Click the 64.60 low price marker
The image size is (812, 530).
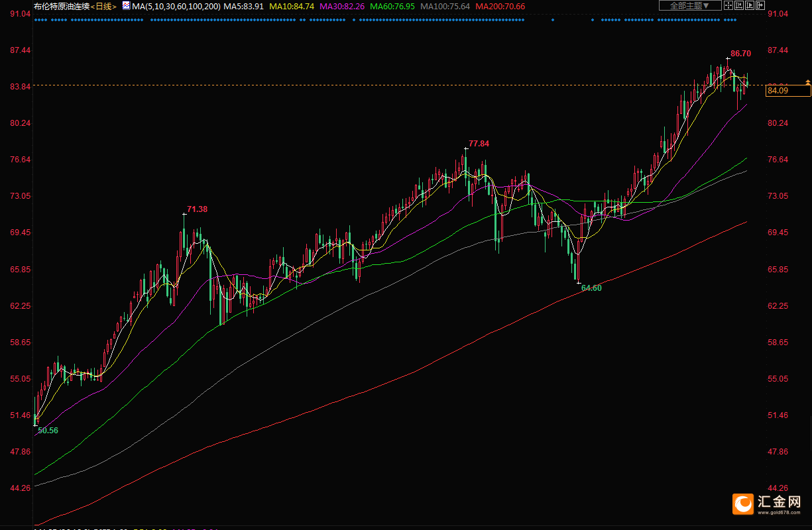pyautogui.click(x=591, y=288)
